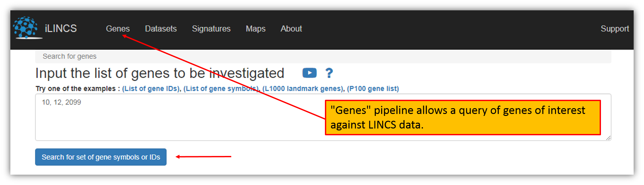The image size is (644, 185).
Task: Select Maps in the top navigation
Action: point(255,29)
